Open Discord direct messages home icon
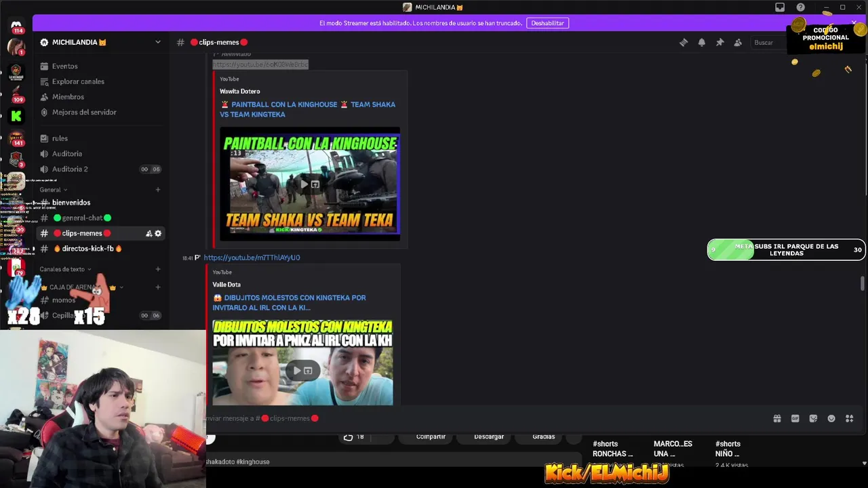Screen dimensions: 868x488 pos(16,25)
